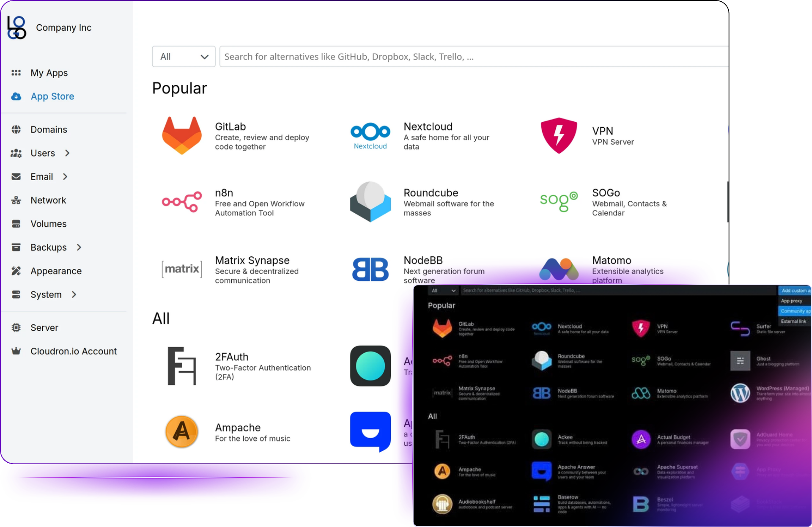The height and width of the screenshot is (527, 812).
Task: Click the Server chip icon
Action: [x=16, y=327]
